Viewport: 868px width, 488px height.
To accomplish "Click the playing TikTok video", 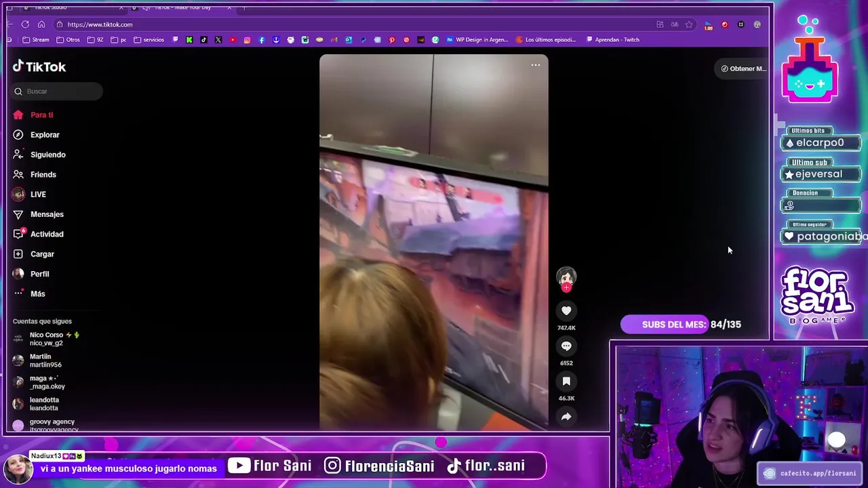I will click(434, 243).
